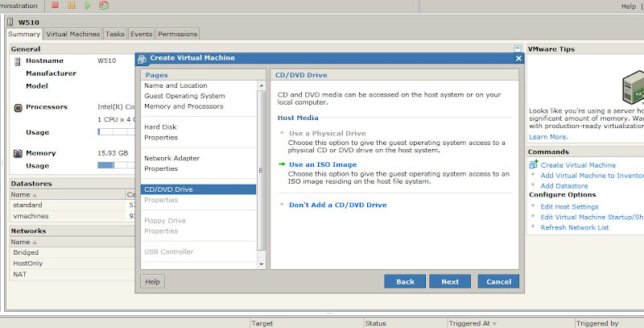
Task: Select the standard datastore row
Action: [72, 205]
